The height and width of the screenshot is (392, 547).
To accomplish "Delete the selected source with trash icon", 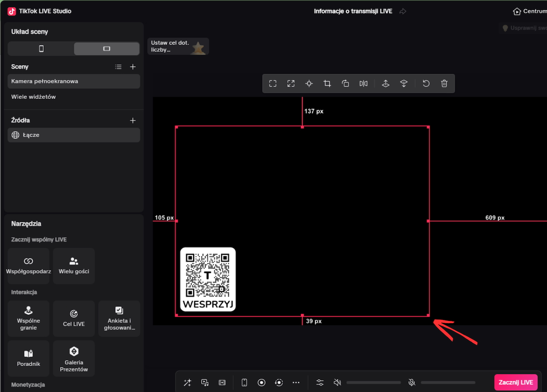I will pos(444,83).
